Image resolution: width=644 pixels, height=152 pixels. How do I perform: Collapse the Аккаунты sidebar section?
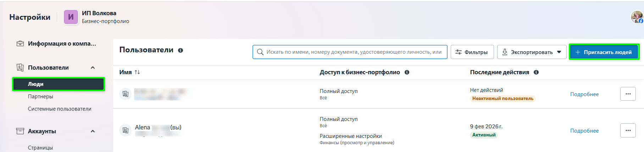93,131
